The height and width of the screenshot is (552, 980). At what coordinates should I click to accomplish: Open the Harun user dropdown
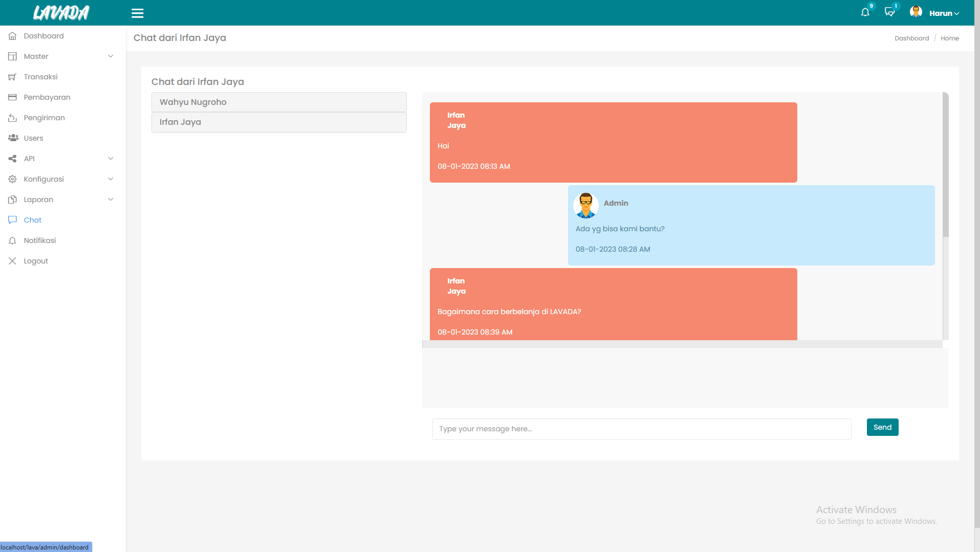pyautogui.click(x=944, y=13)
